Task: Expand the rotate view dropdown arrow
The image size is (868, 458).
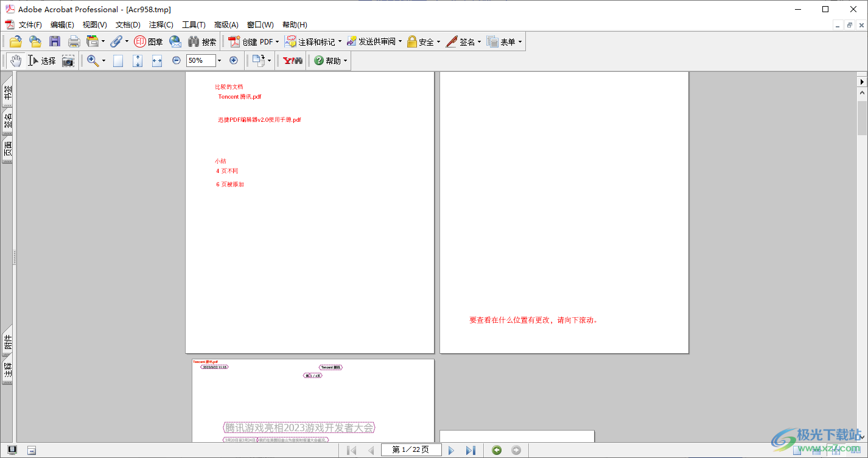Action: click(270, 60)
